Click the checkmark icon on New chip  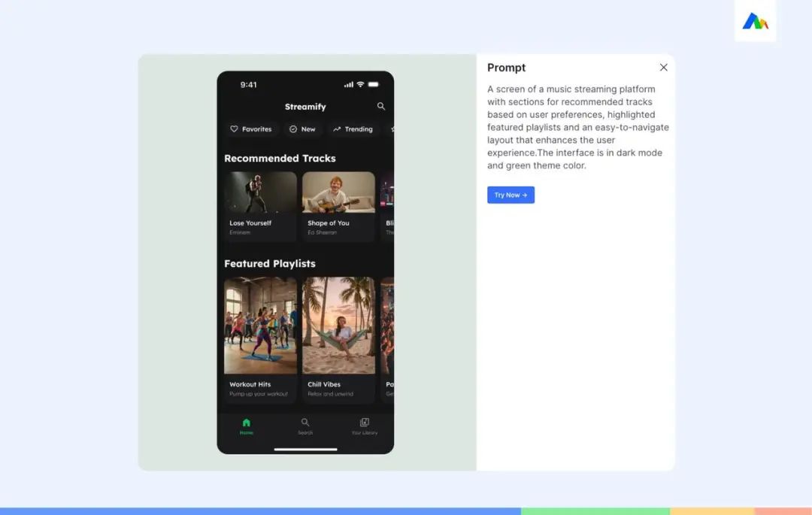click(293, 129)
